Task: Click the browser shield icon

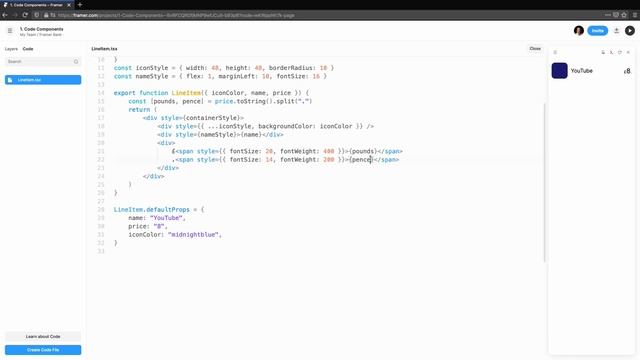Action: (x=36, y=15)
